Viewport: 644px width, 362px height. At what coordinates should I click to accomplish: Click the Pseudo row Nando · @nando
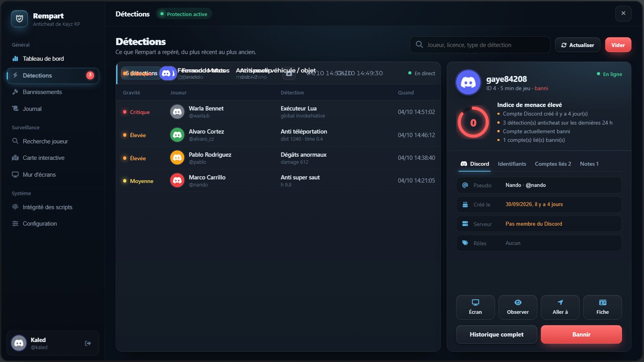pyautogui.click(x=539, y=185)
